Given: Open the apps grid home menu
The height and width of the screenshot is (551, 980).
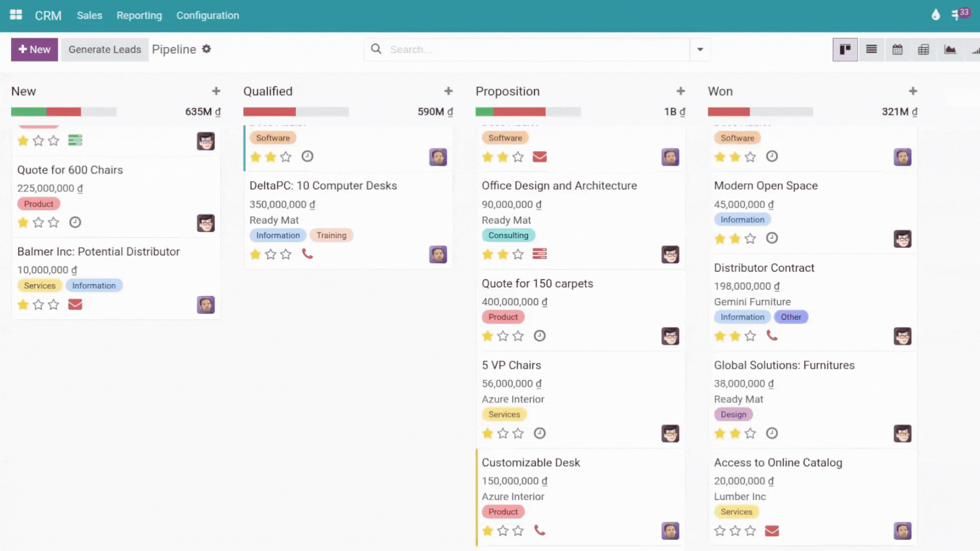Looking at the screenshot, I should tap(16, 15).
